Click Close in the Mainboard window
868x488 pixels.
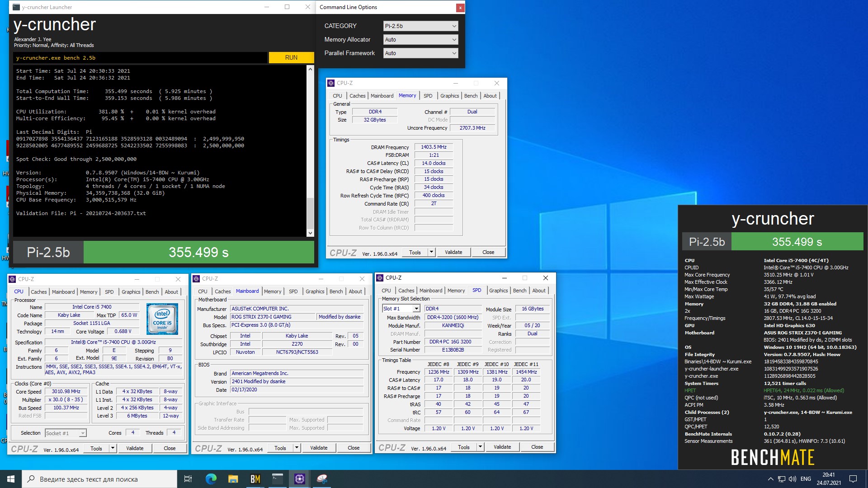354,448
